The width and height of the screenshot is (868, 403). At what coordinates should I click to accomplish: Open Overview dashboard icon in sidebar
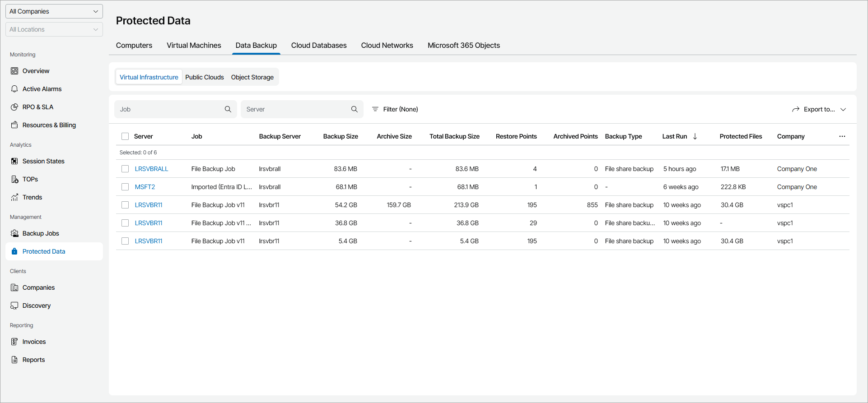[x=14, y=71]
